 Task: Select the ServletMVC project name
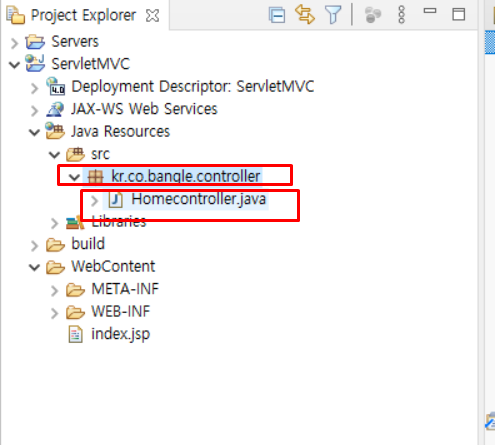pos(90,64)
